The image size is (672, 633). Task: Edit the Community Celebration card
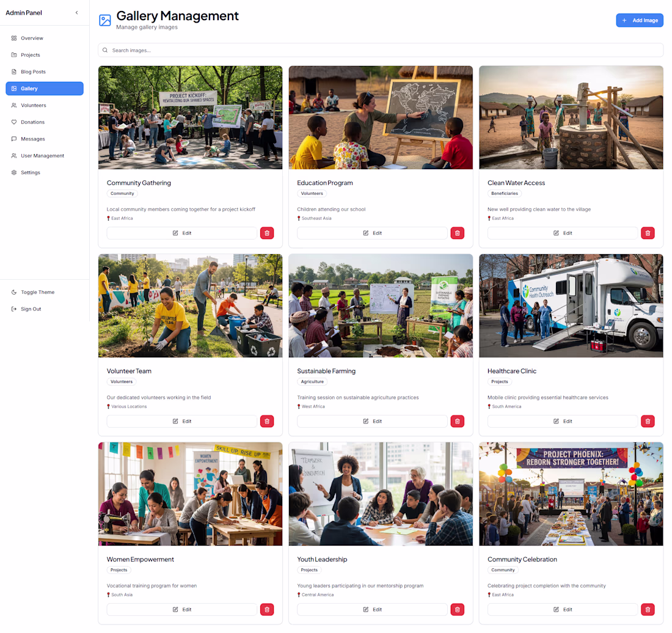(x=562, y=609)
